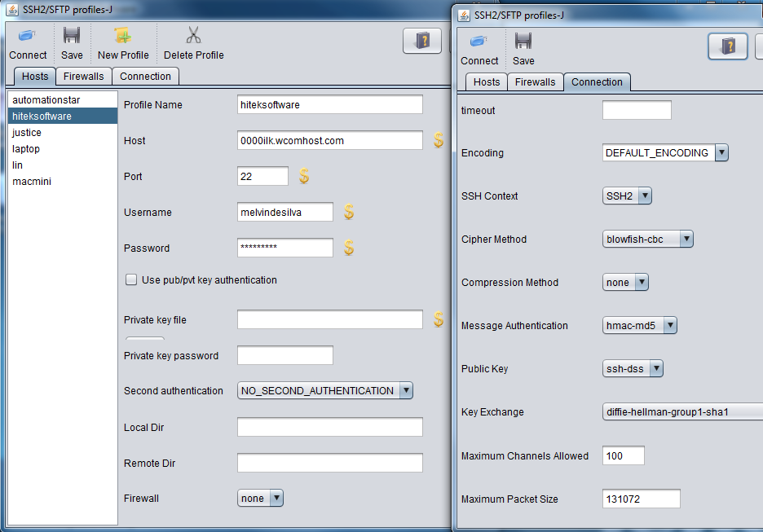Click the New Profile icon
Viewport: 763px width, 532px height.
[x=123, y=36]
